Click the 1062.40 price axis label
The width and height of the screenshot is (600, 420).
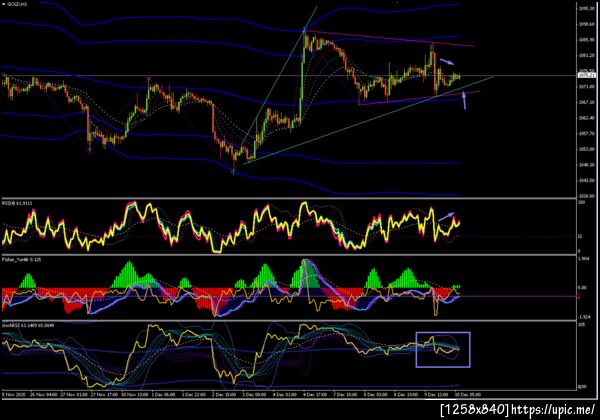[587, 118]
